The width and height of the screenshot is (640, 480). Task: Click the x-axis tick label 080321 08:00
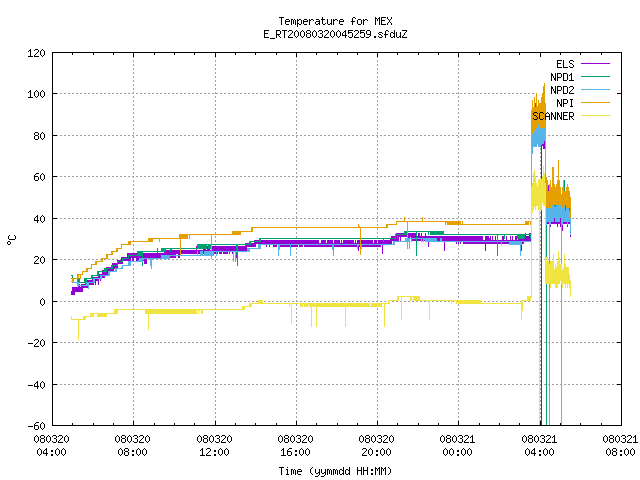point(620,446)
